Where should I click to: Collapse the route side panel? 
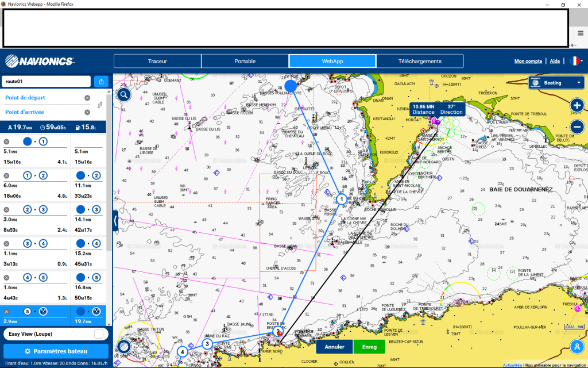pos(115,220)
